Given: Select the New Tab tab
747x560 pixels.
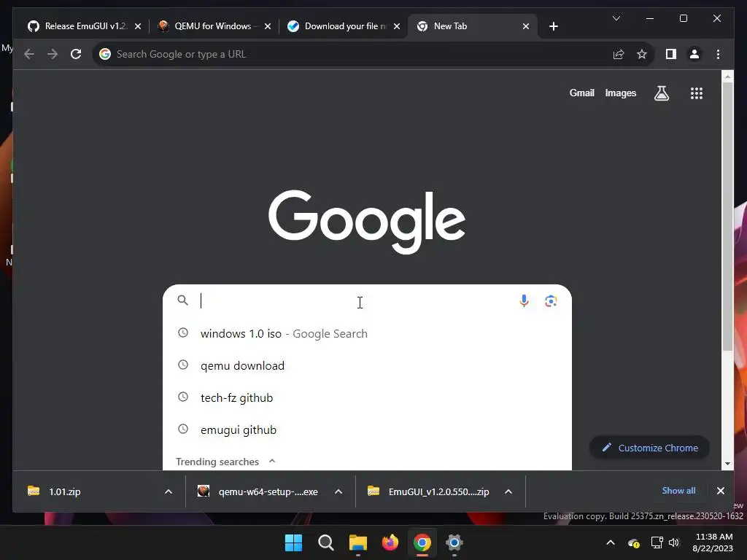Looking at the screenshot, I should 473,26.
